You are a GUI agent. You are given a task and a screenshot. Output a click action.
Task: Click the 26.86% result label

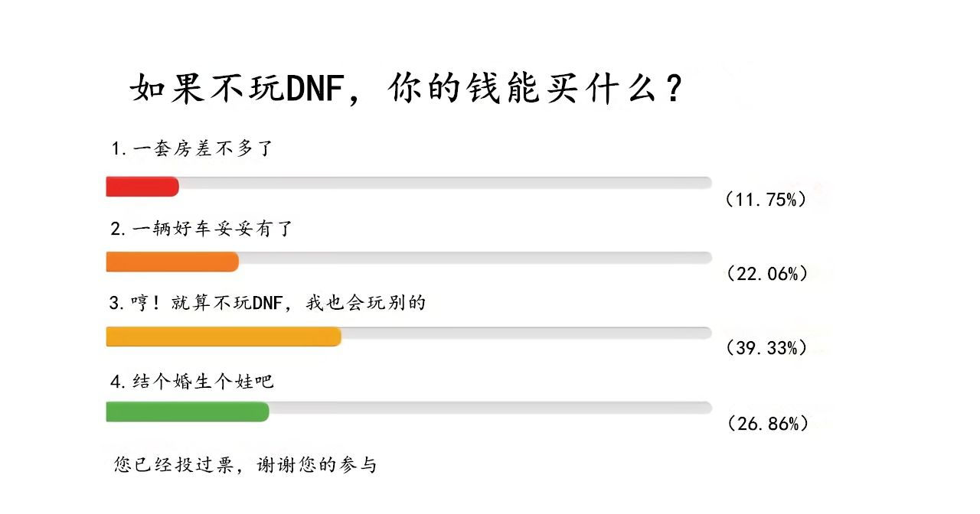(x=766, y=423)
